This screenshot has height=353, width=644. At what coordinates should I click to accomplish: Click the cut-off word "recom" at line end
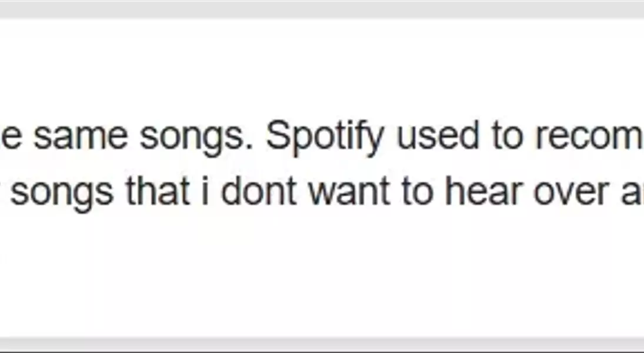[590, 137]
